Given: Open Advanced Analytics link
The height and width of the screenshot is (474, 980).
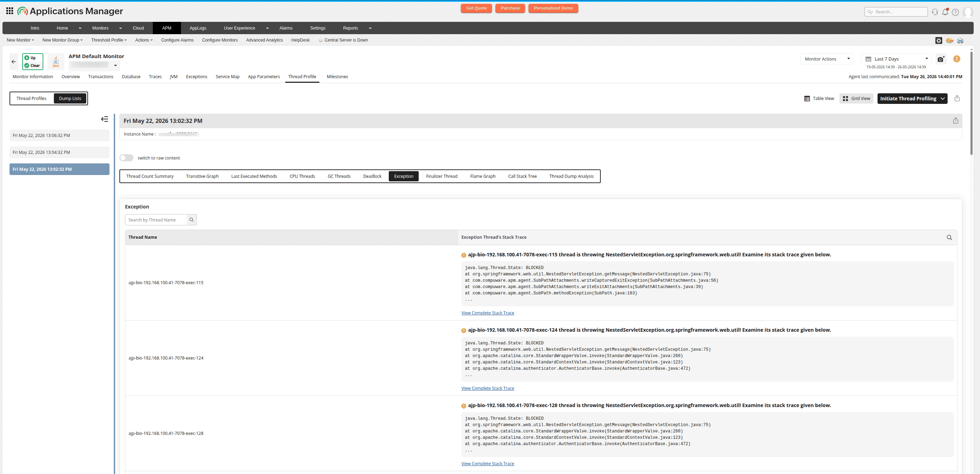Looking at the screenshot, I should (264, 40).
